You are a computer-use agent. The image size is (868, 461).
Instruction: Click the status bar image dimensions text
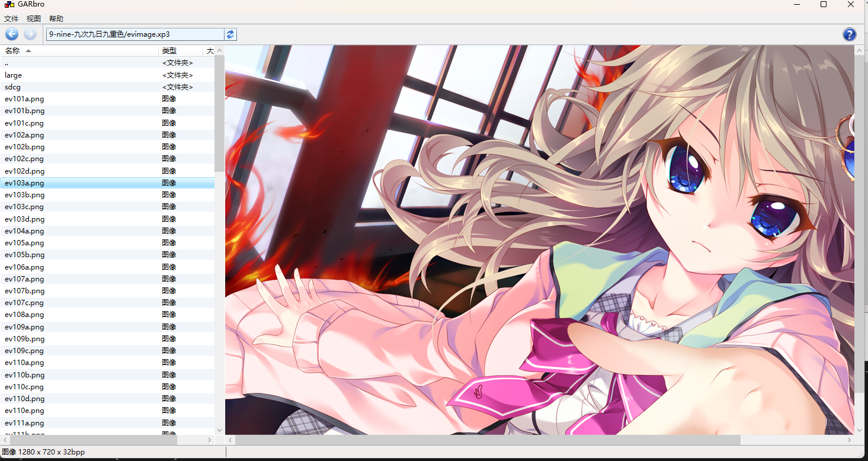43,452
